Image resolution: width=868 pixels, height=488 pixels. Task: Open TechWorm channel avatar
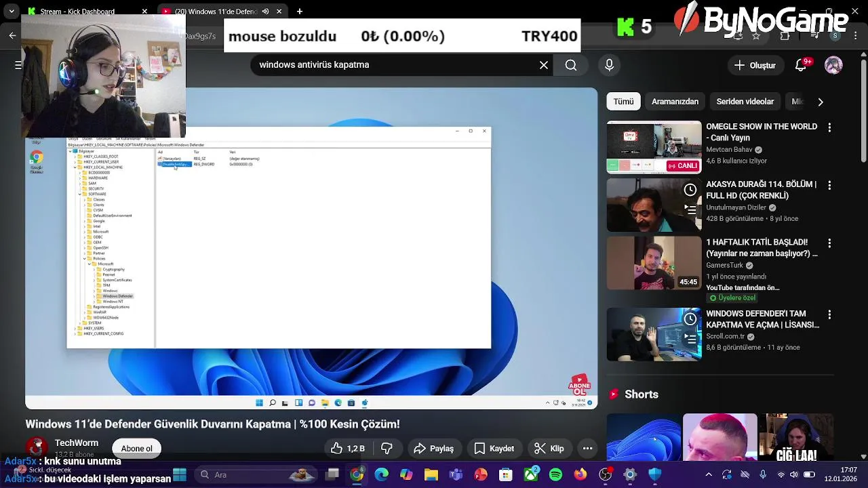tap(37, 448)
